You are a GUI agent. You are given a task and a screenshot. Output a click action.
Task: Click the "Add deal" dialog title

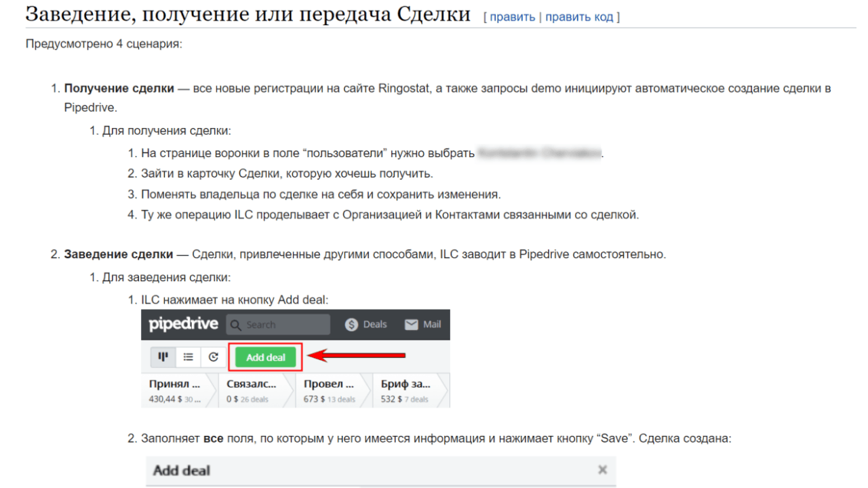(x=182, y=470)
